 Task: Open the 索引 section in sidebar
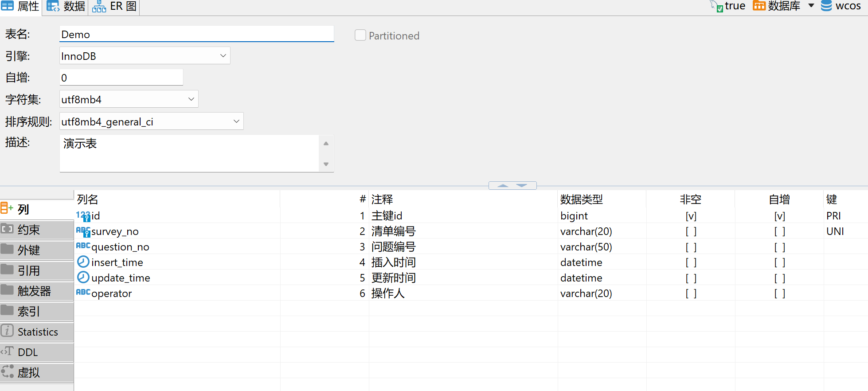tap(28, 312)
